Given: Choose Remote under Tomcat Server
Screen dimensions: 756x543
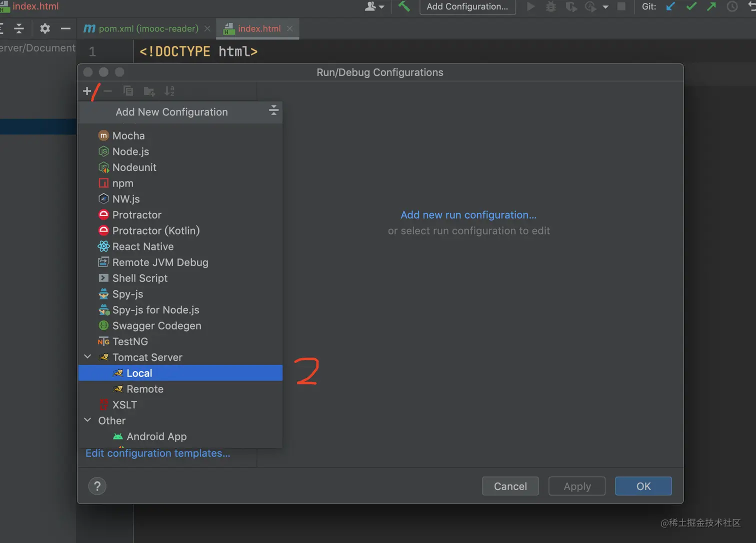Looking at the screenshot, I should [x=180, y=389].
